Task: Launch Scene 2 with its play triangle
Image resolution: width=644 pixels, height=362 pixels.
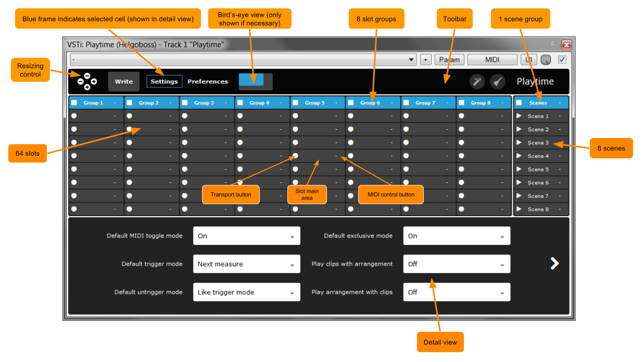Action: [519, 129]
